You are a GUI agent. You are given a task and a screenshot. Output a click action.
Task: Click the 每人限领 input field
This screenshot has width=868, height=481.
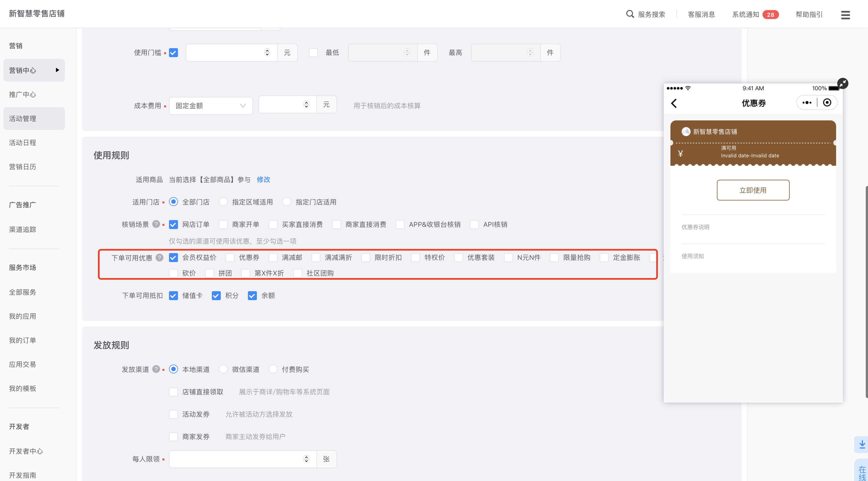coord(243,459)
